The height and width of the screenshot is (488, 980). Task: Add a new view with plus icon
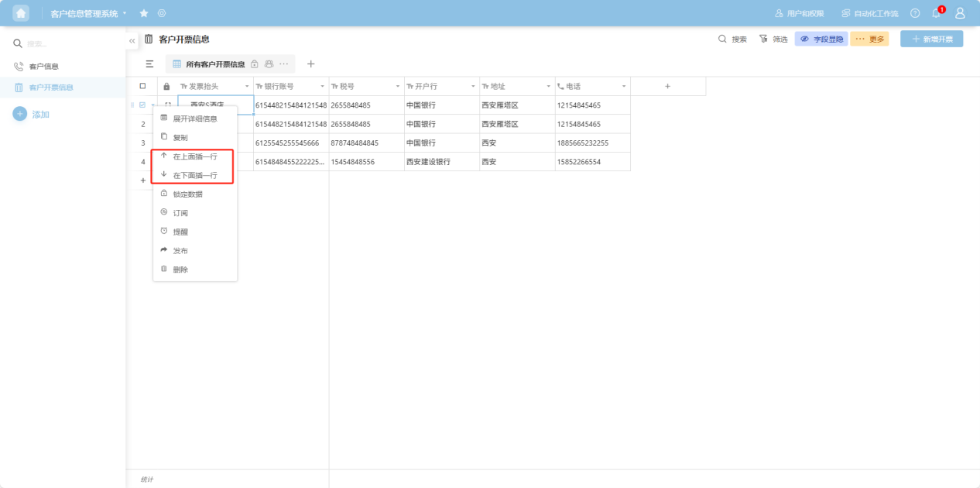pos(311,64)
